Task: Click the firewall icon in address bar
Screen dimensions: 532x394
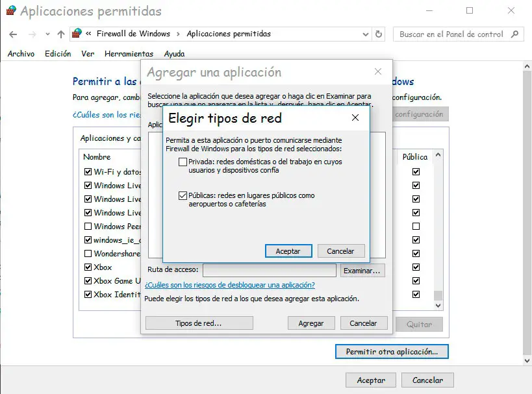Action: pyautogui.click(x=77, y=33)
